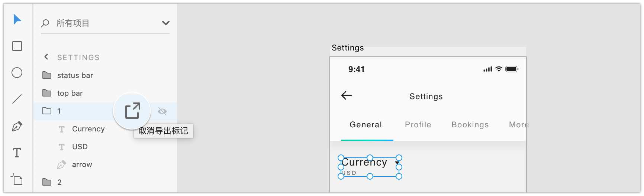The image size is (644, 196).
Task: Select the Pen tool
Action: (x=17, y=126)
